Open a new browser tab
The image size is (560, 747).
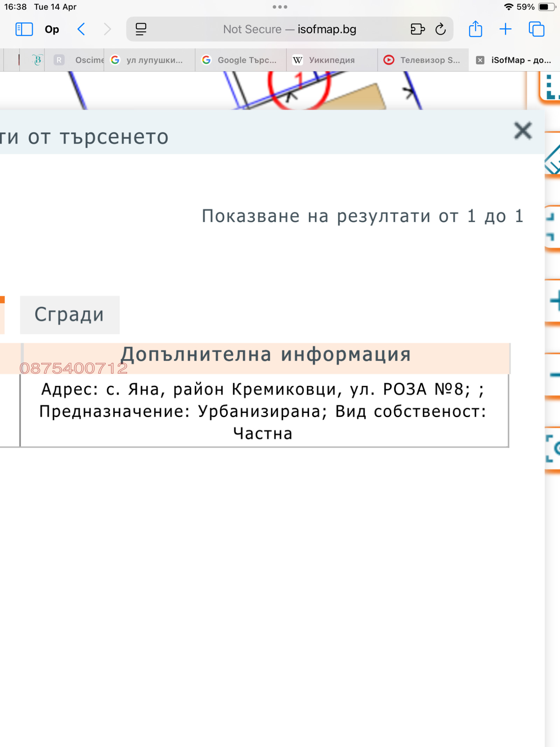505,29
